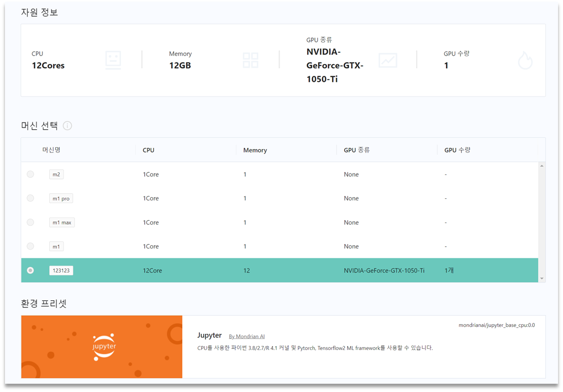The width and height of the screenshot is (563, 392).
Task: Select the m2 machine radio button
Action: [x=30, y=174]
